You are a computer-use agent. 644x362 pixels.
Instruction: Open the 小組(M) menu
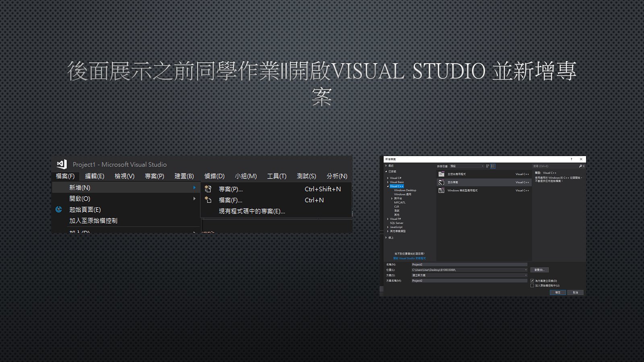click(x=246, y=176)
